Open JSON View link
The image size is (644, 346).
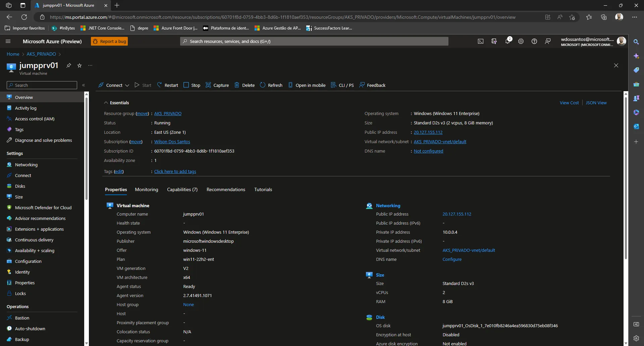tap(596, 103)
